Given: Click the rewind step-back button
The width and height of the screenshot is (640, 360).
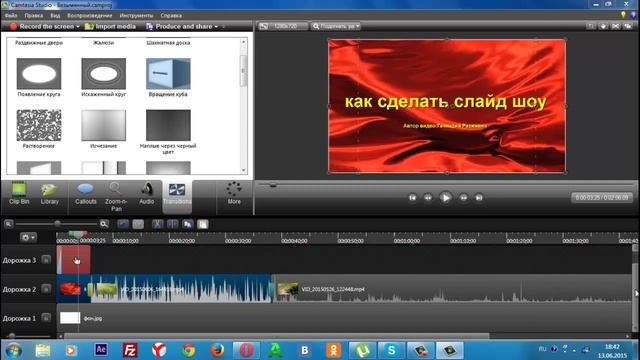Looking at the screenshot, I should click(x=428, y=198).
